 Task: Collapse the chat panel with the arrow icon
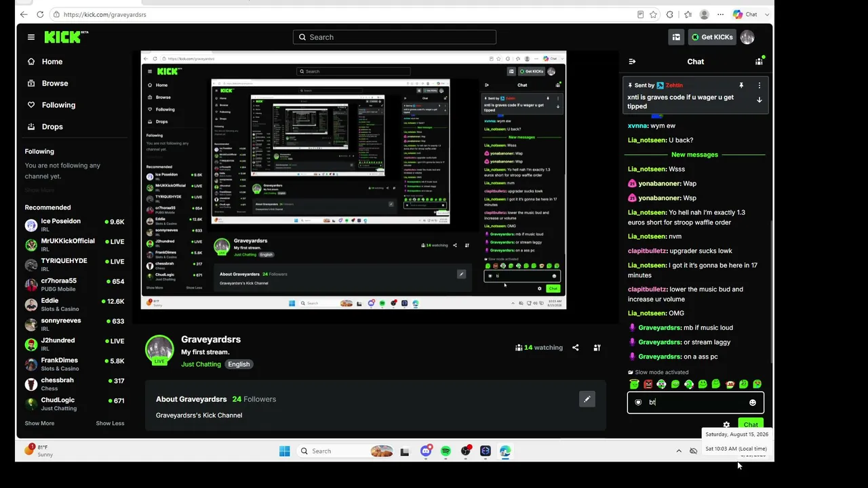tap(632, 62)
